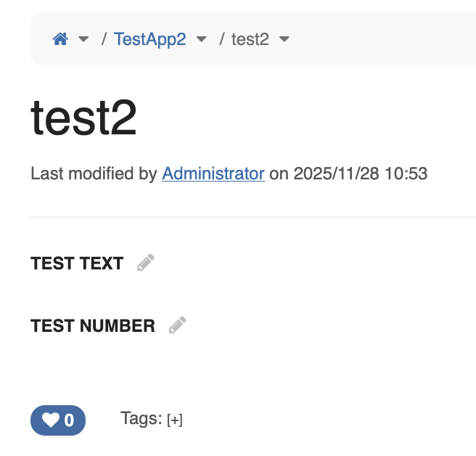Image resolution: width=476 pixels, height=456 pixels.
Task: Click the slash separator before TestApp2
Action: (105, 39)
